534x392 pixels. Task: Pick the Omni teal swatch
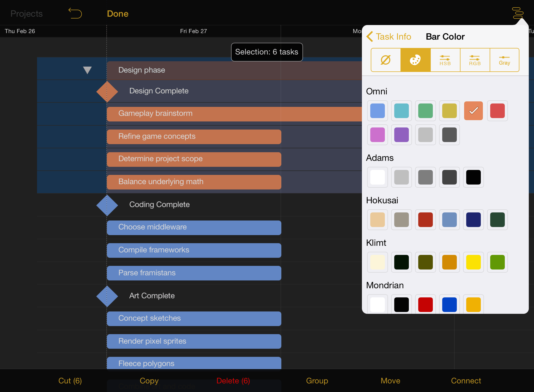coord(402,111)
